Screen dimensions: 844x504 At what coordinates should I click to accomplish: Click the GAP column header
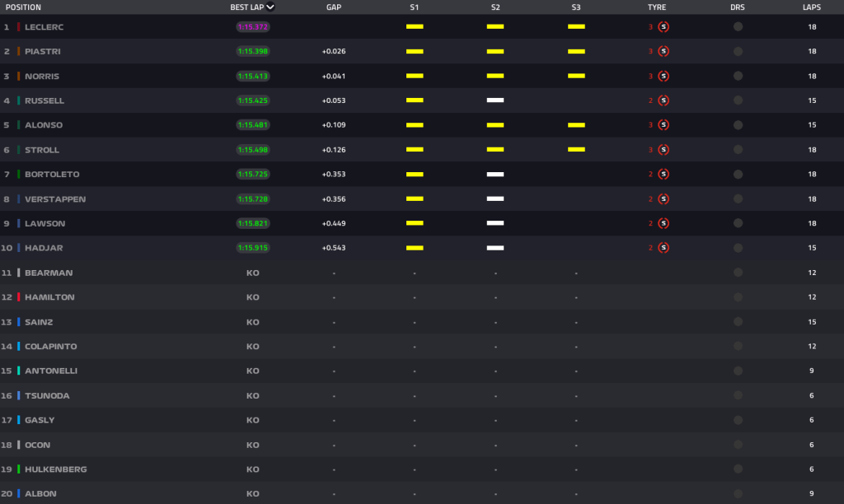334,7
